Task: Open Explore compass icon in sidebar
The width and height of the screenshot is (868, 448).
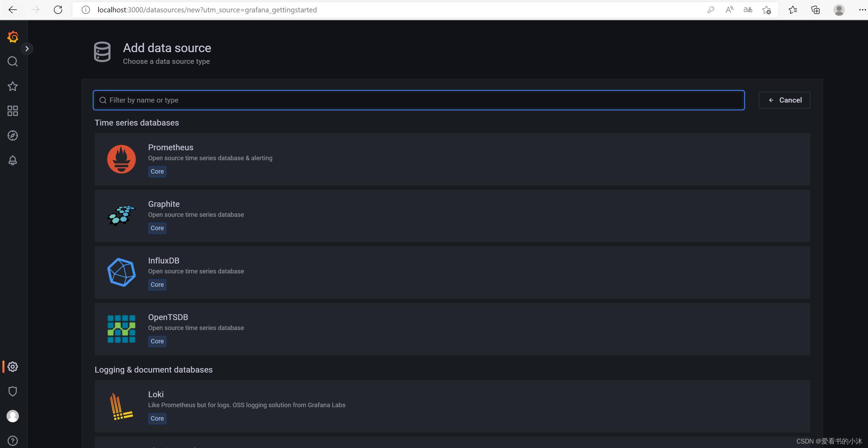Action: [x=13, y=135]
